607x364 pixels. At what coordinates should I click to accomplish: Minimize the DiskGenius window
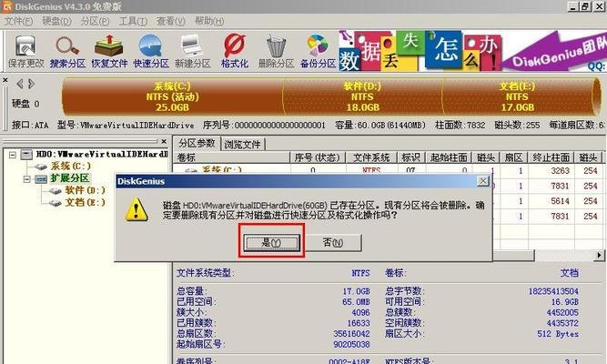point(573,6)
